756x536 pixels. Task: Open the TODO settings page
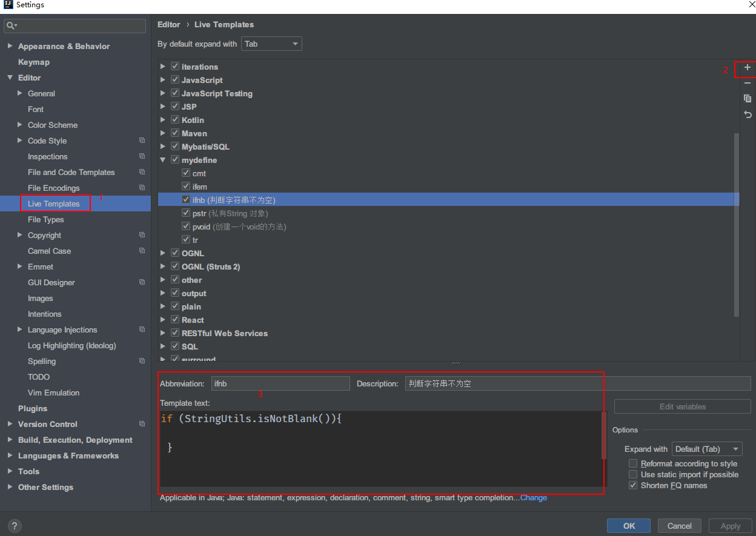point(39,377)
